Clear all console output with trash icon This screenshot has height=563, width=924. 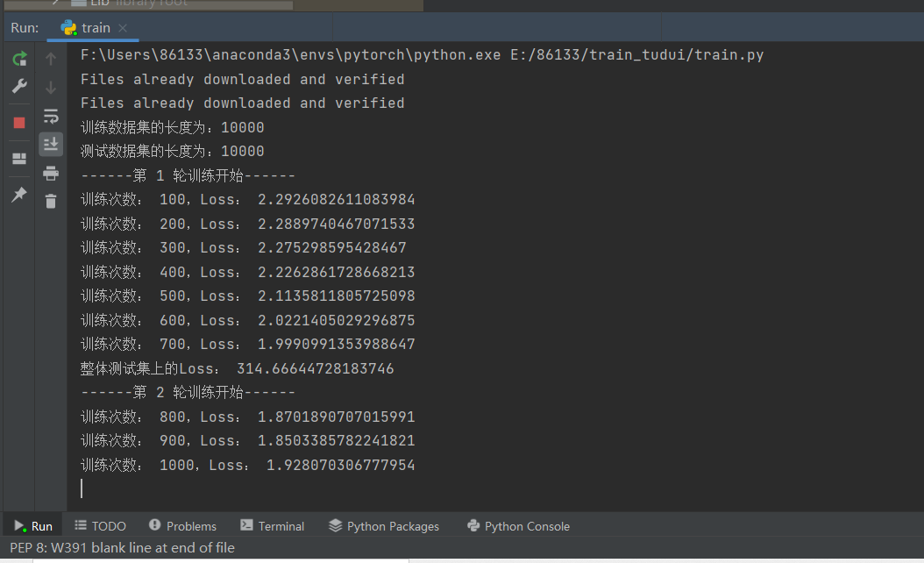click(51, 201)
